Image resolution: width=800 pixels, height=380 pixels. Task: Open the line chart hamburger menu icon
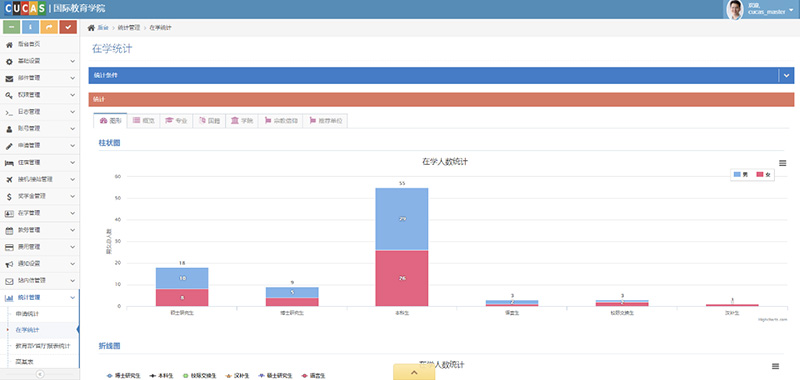[776, 366]
